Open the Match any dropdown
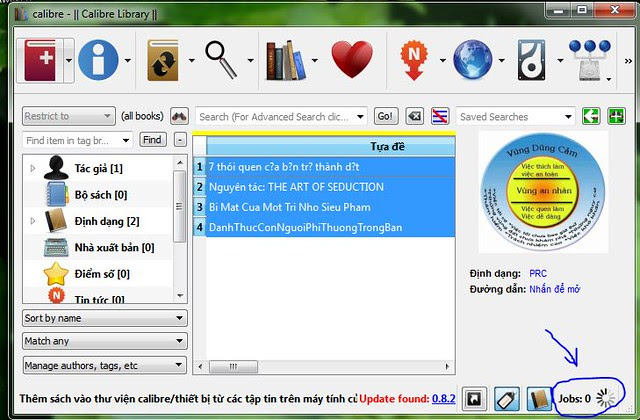Screen dimensions: 640x420 click(x=105, y=341)
